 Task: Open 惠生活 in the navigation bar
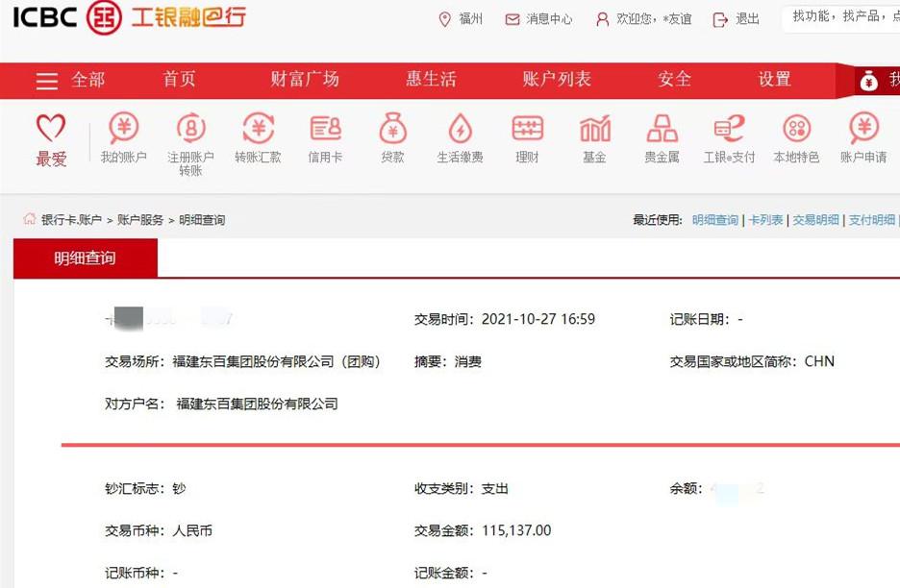pyautogui.click(x=431, y=79)
